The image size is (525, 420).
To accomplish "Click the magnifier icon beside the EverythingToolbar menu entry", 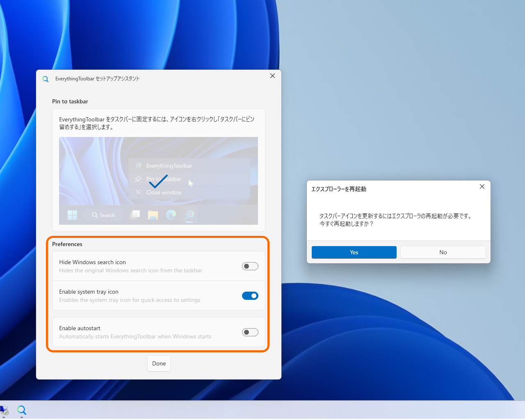I will (x=139, y=166).
